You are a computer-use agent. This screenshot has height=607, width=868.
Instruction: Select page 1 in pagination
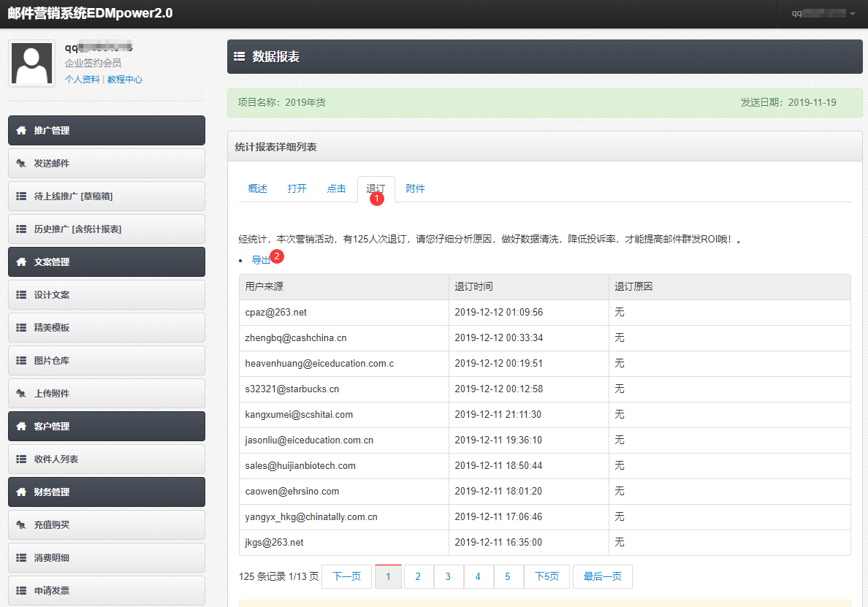coord(388,576)
